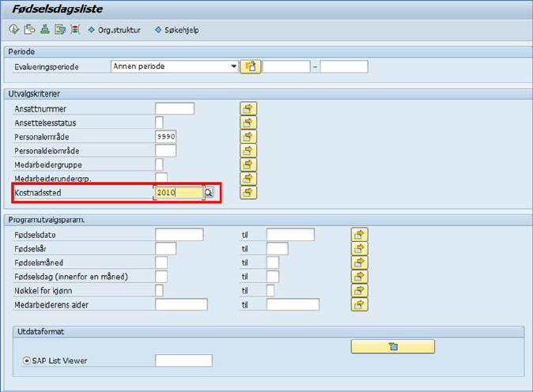
Task: Focus the Fødselsdag (innenfor en måned) from field
Action: click(161, 277)
